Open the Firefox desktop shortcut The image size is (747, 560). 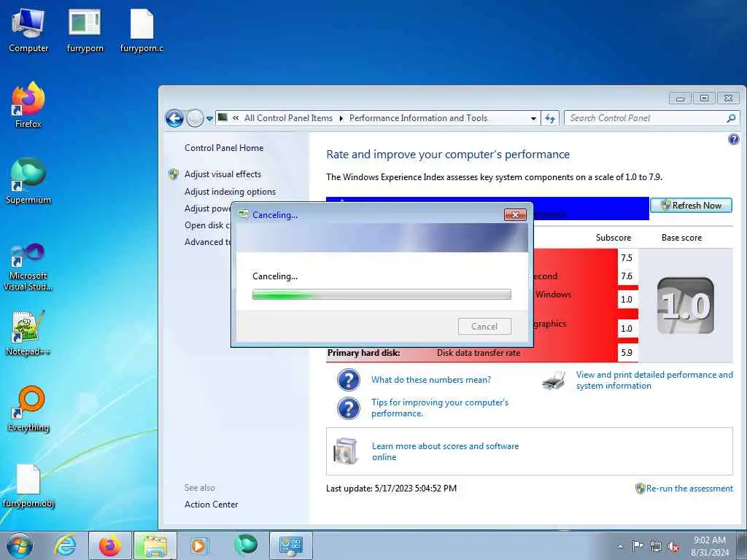pyautogui.click(x=28, y=106)
